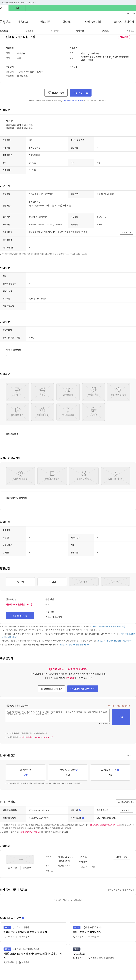
Task: Click the 기숙사 welfare icon
Action: point(43,392)
